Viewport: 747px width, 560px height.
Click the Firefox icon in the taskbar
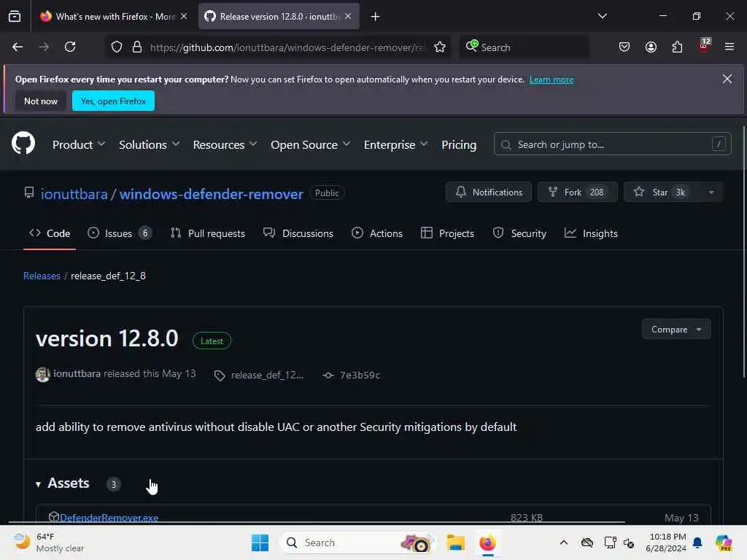click(487, 542)
